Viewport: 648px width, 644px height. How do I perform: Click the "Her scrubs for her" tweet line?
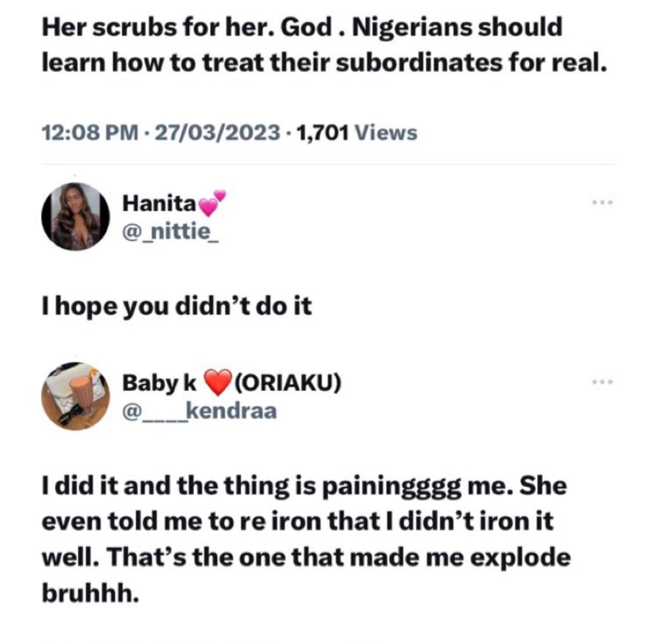301,28
